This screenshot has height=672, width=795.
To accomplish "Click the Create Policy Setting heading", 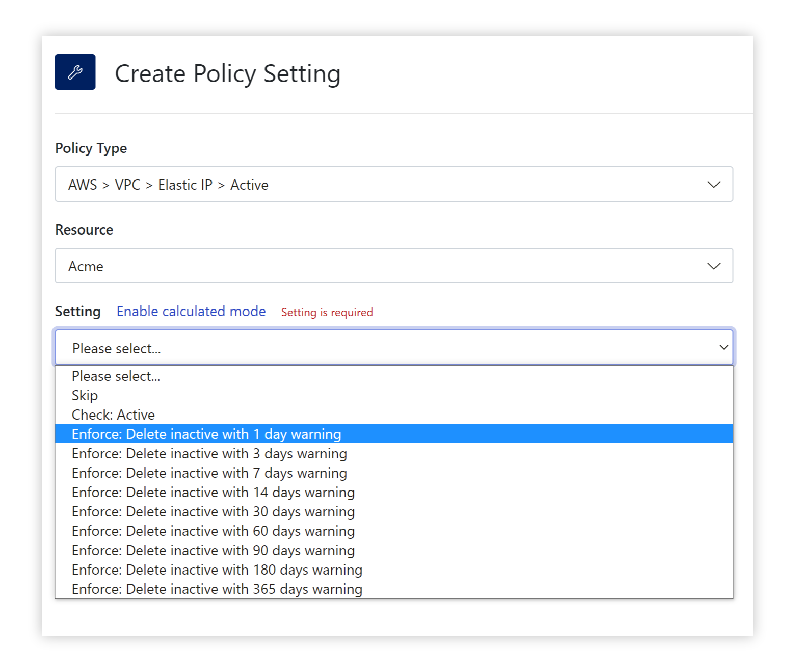I will pos(227,73).
